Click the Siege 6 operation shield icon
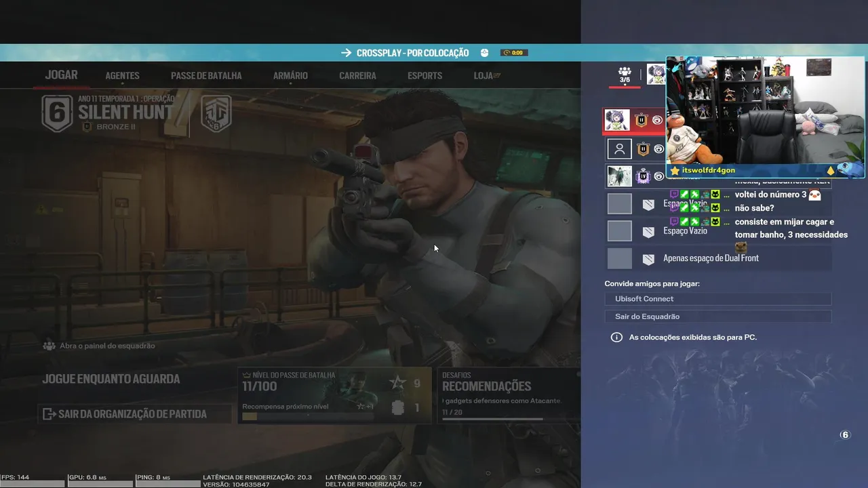 tap(57, 113)
